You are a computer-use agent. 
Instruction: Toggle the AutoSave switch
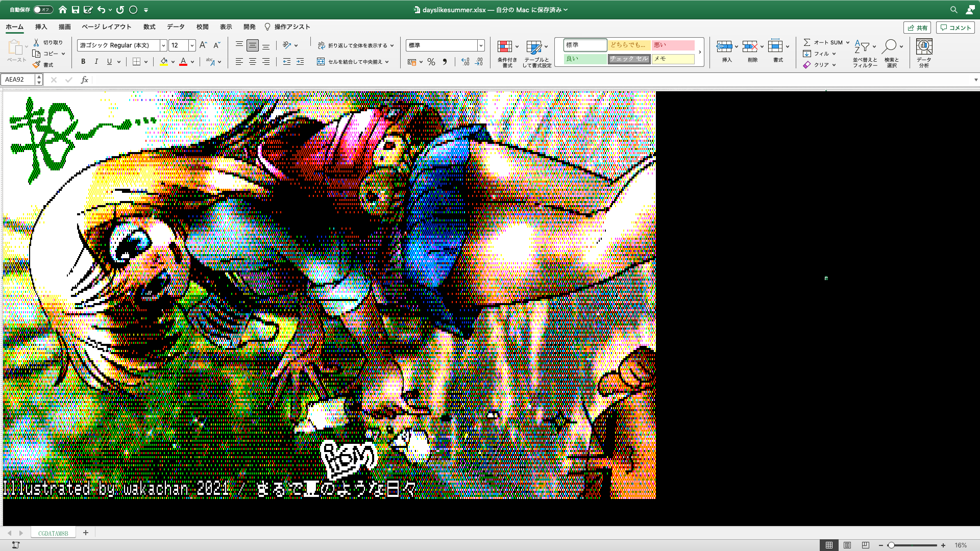(43, 10)
